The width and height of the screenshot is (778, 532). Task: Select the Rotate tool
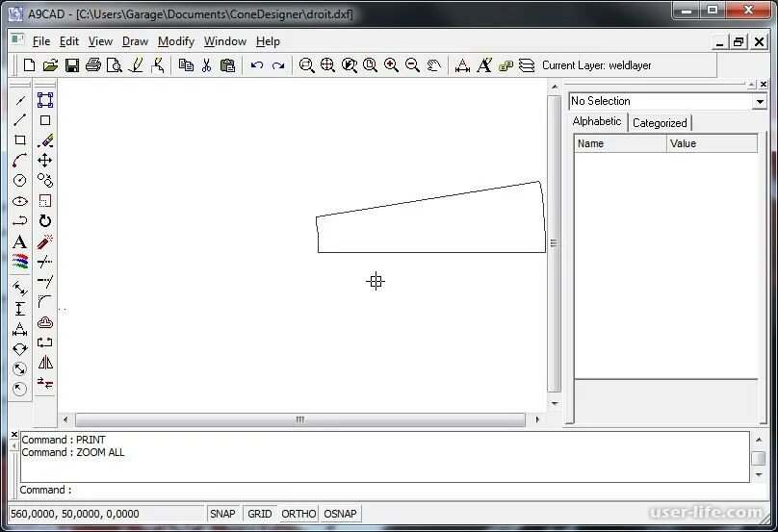coord(45,221)
